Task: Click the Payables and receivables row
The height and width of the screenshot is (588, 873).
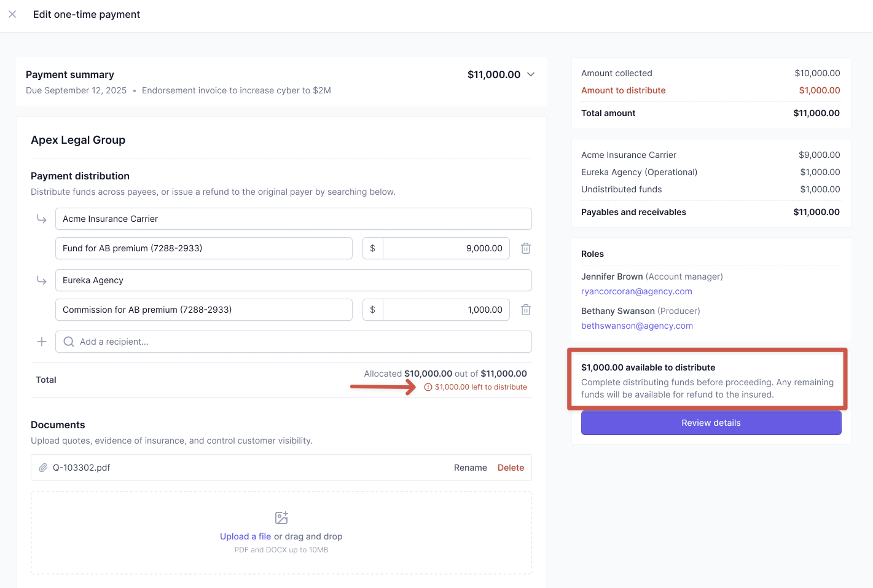Action: coord(711,212)
